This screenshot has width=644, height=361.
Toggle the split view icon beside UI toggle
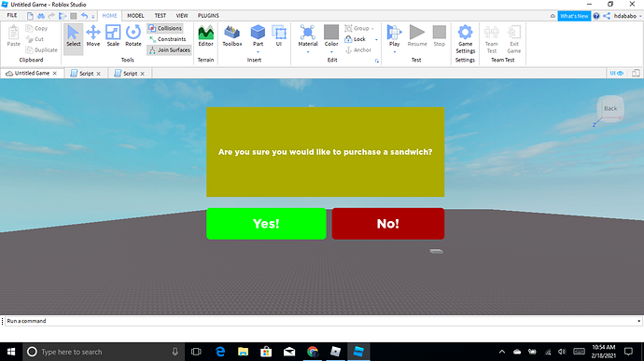pyautogui.click(x=636, y=73)
